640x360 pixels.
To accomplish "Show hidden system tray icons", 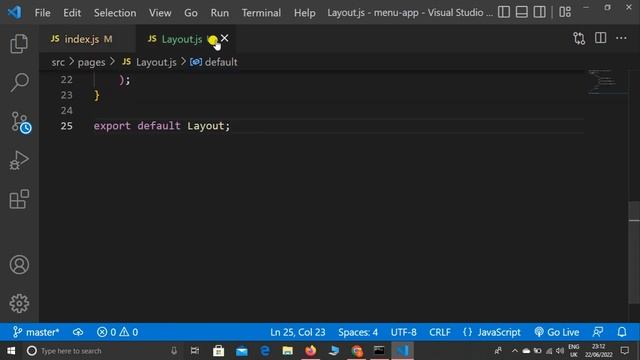I will pyautogui.click(x=514, y=351).
